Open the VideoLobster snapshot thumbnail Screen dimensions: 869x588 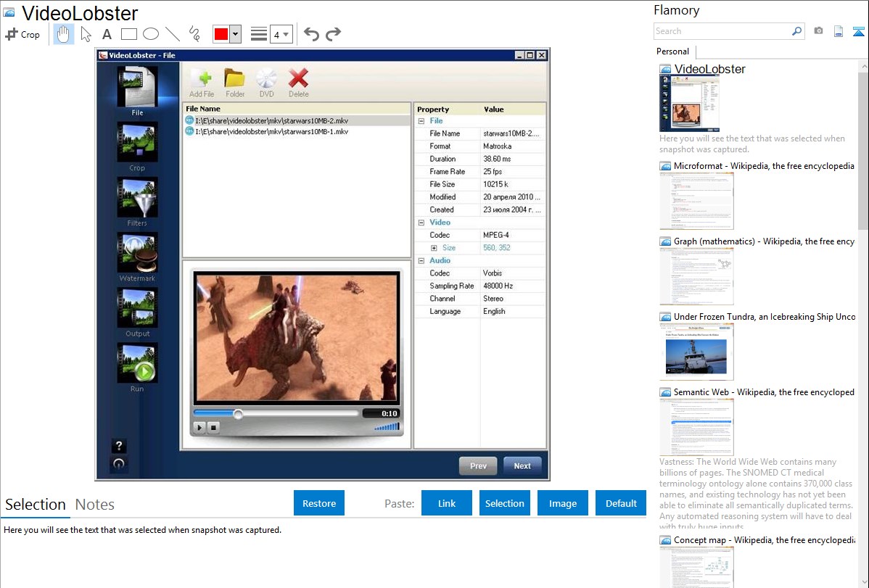689,104
